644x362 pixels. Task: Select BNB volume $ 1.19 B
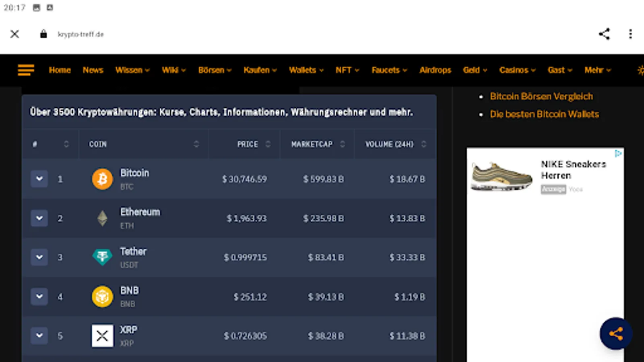coord(410,297)
